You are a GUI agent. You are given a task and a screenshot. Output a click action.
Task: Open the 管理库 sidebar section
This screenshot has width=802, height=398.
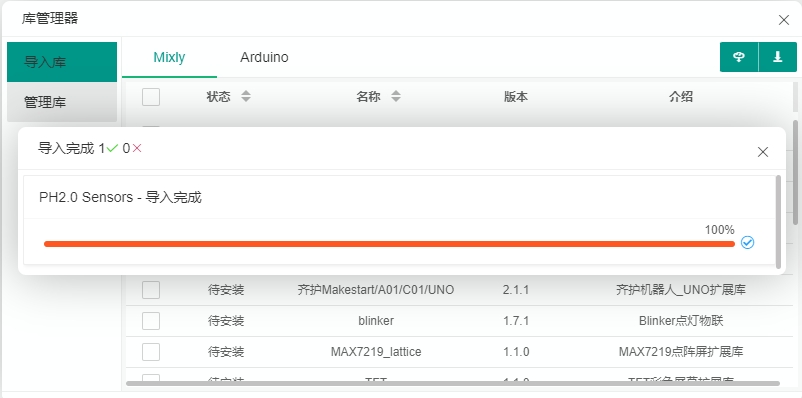(x=62, y=102)
